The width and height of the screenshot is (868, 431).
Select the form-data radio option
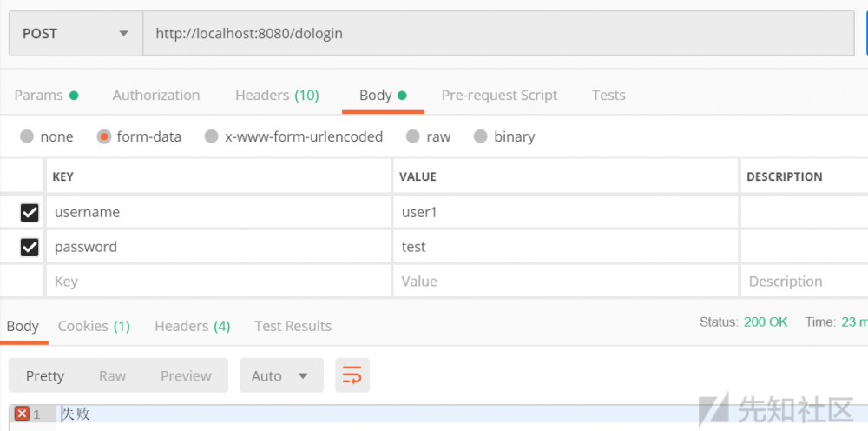[x=104, y=136]
